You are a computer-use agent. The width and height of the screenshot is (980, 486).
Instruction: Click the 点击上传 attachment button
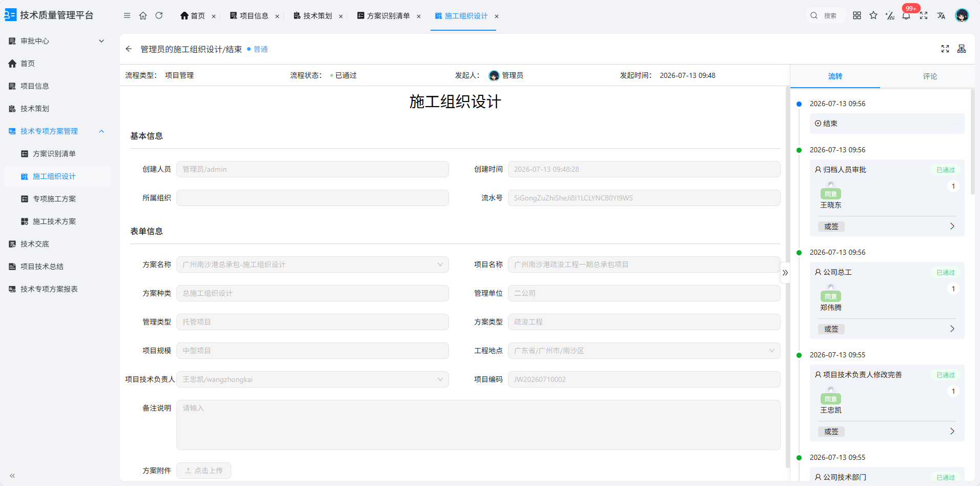pyautogui.click(x=203, y=471)
